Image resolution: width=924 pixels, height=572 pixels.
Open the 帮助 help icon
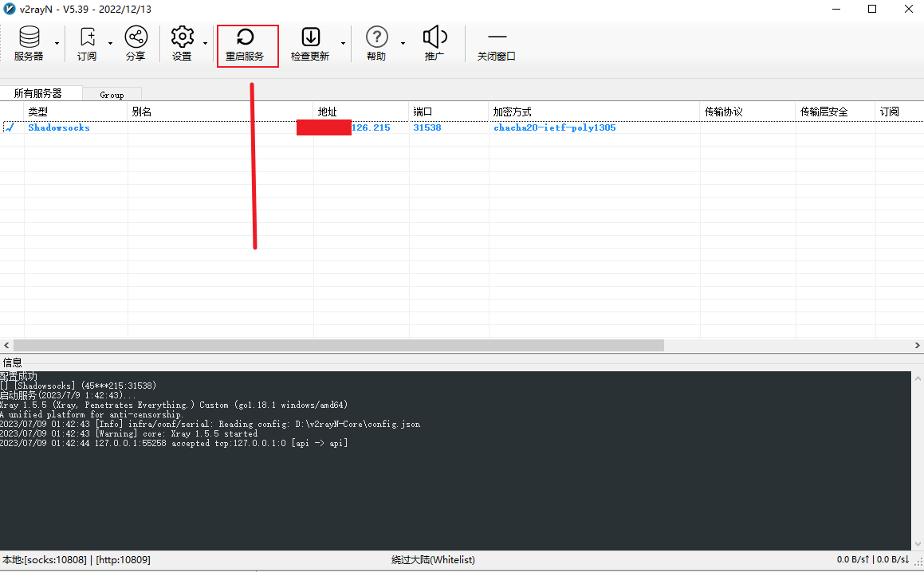(376, 44)
